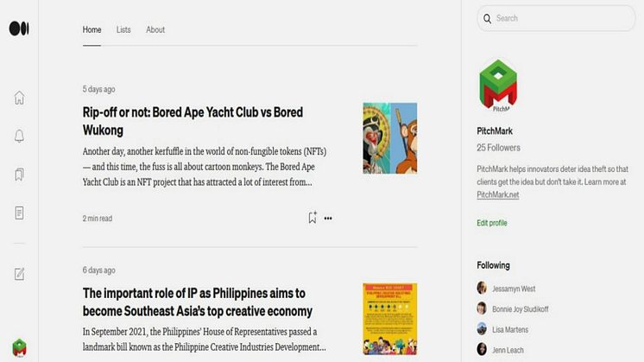Open the Philippines creative economy article thumbnail
This screenshot has width=644, height=362.
pos(389,318)
